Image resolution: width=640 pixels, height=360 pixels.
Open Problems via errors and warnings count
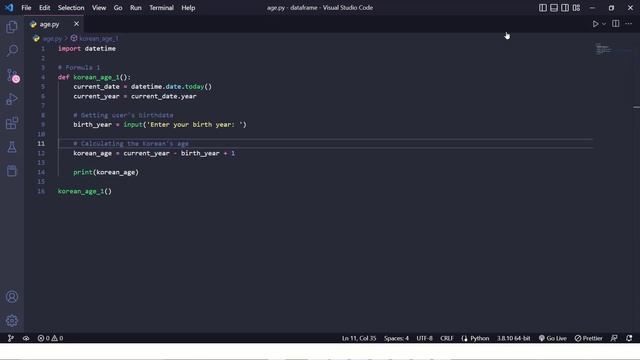point(50,338)
